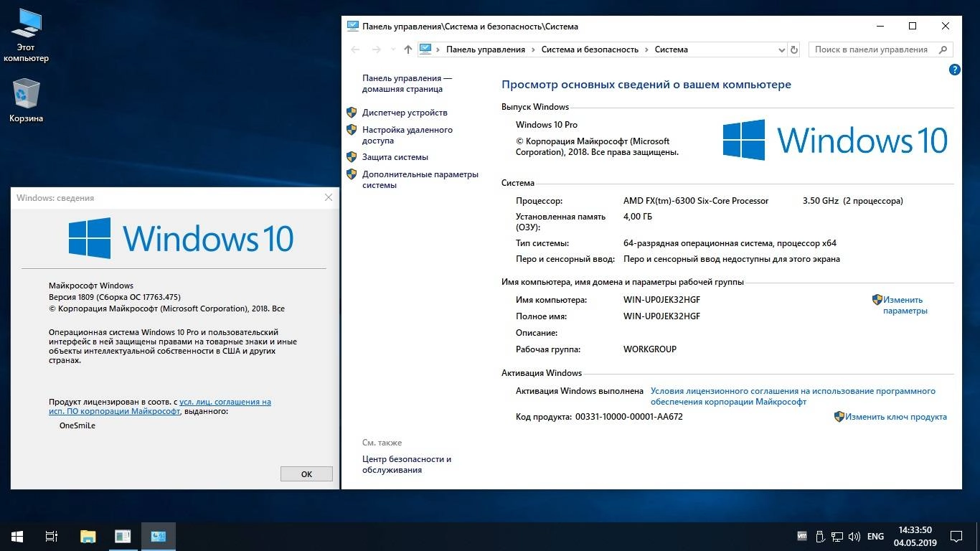
Task: Open the Этот компьютер desktop icon
Action: tap(26, 36)
